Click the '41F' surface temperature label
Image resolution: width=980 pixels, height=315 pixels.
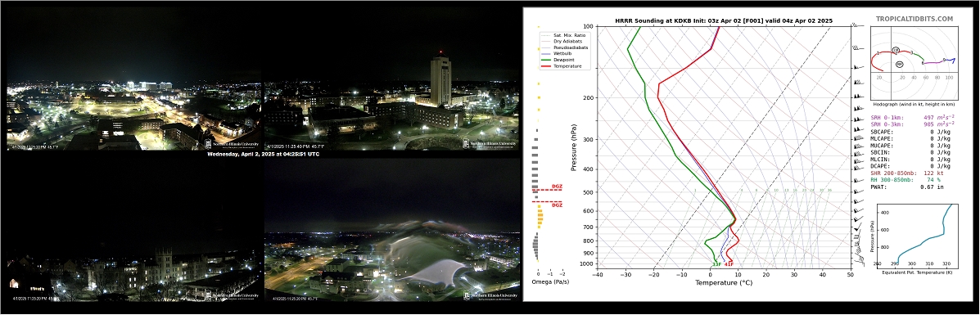(729, 264)
